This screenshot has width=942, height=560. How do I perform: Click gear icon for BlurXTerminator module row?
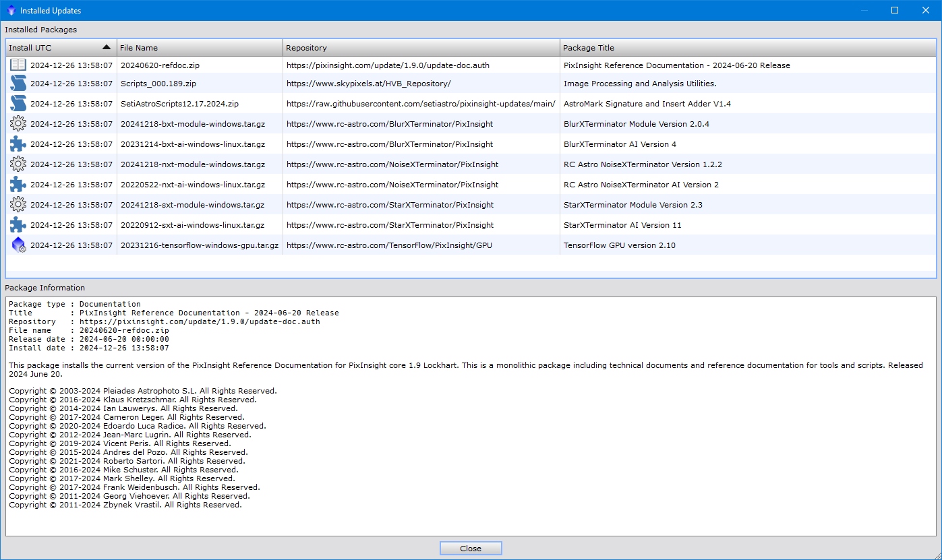[18, 124]
